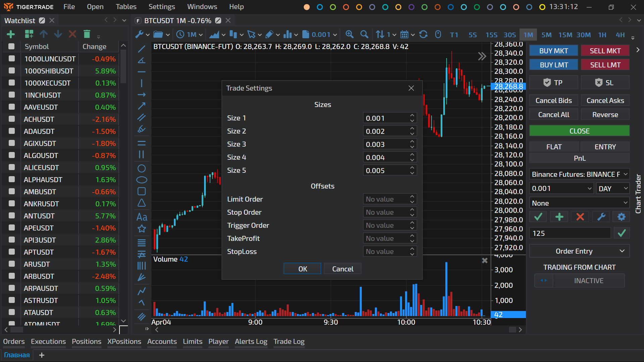Click the zoom in magnifier icon

point(349,34)
